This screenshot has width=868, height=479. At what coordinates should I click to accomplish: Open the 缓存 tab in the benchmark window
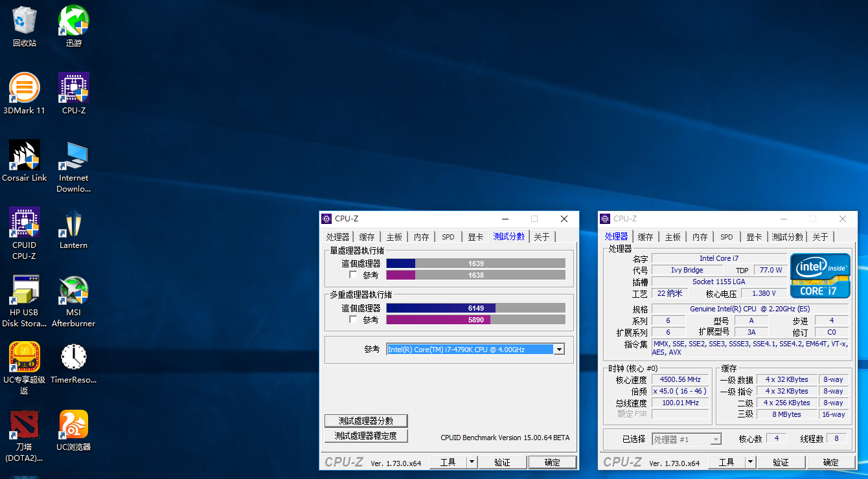367,237
